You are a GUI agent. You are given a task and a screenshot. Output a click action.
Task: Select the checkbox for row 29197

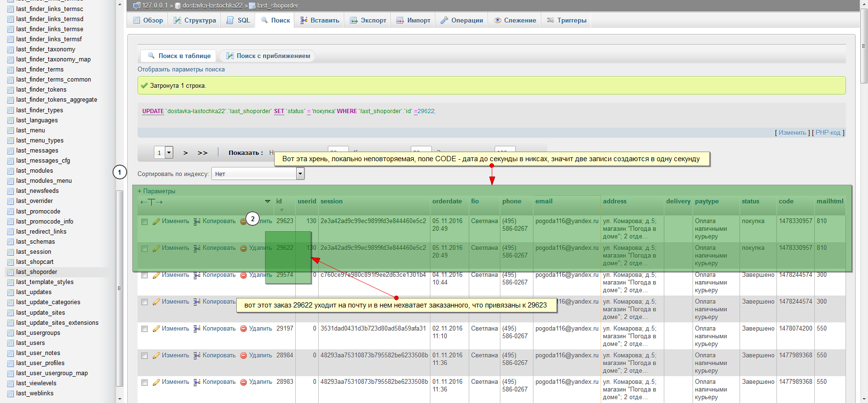pos(144,329)
